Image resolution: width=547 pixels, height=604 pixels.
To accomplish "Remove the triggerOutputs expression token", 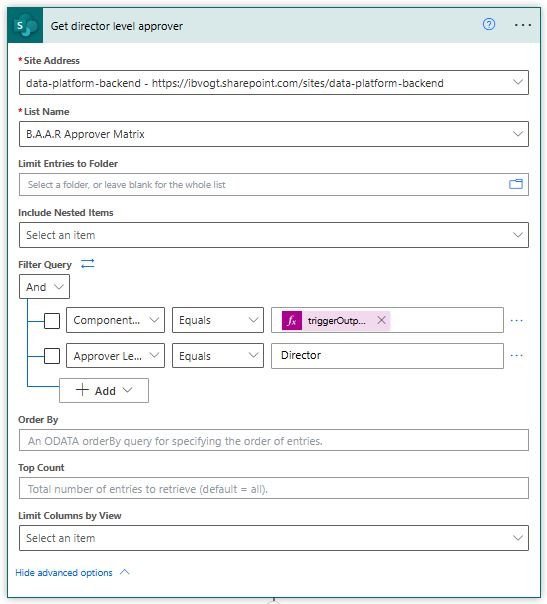I will coord(381,320).
